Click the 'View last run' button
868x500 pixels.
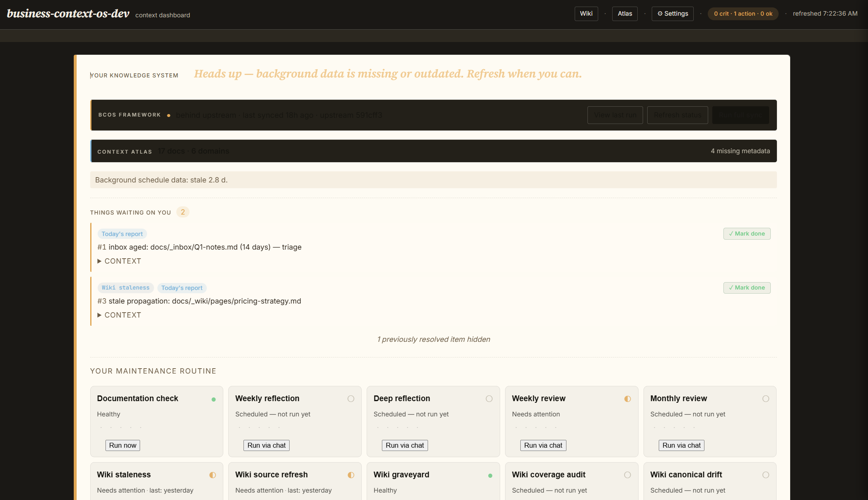(x=615, y=115)
